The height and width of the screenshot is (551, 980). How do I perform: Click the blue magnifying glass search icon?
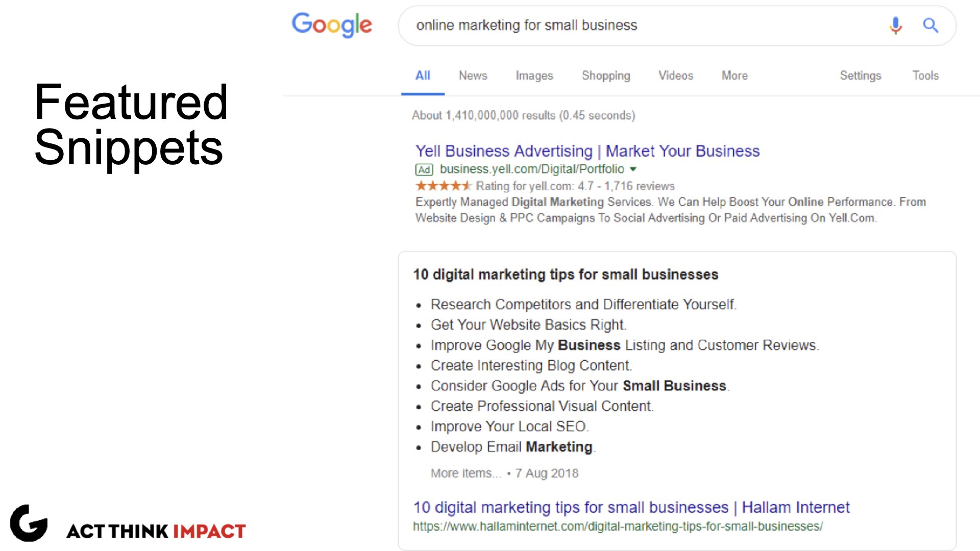point(930,25)
